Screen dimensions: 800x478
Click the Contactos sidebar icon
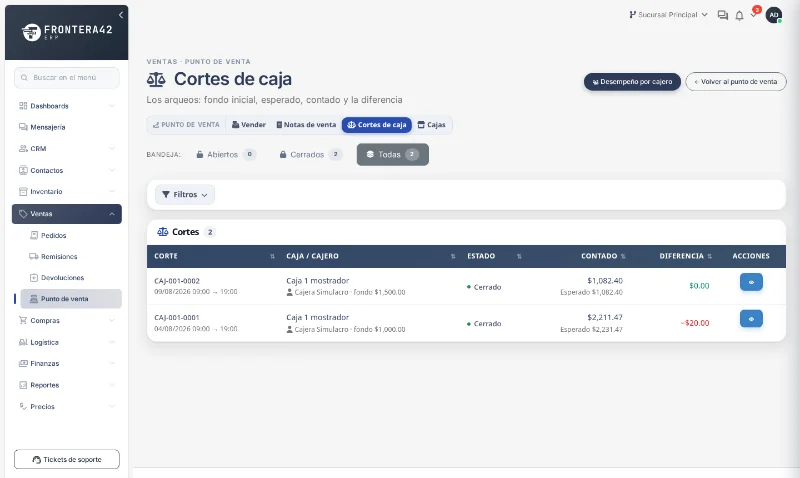point(23,170)
